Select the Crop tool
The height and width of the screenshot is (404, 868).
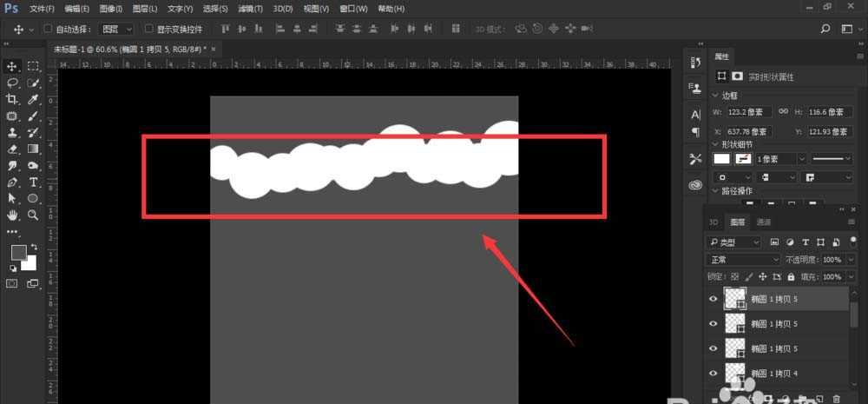pos(13,100)
